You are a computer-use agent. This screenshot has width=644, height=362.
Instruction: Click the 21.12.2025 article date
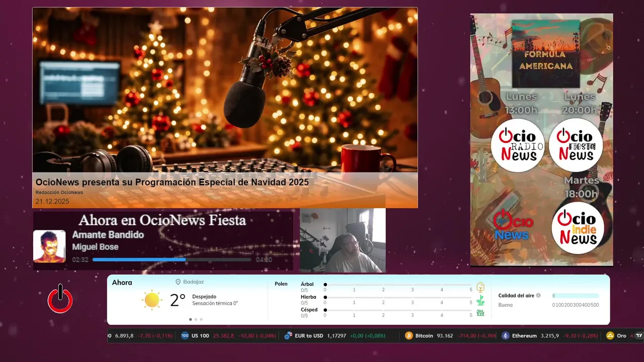coord(52,202)
